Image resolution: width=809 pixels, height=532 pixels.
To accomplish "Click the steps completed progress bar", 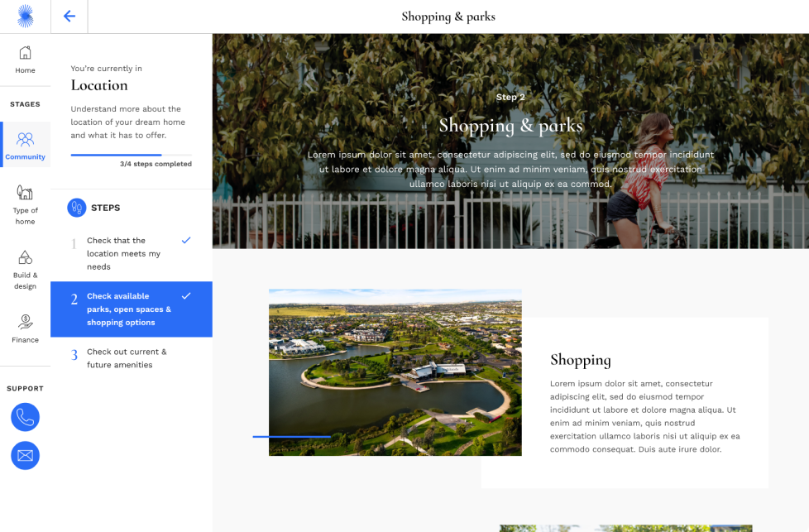I will coord(131,155).
